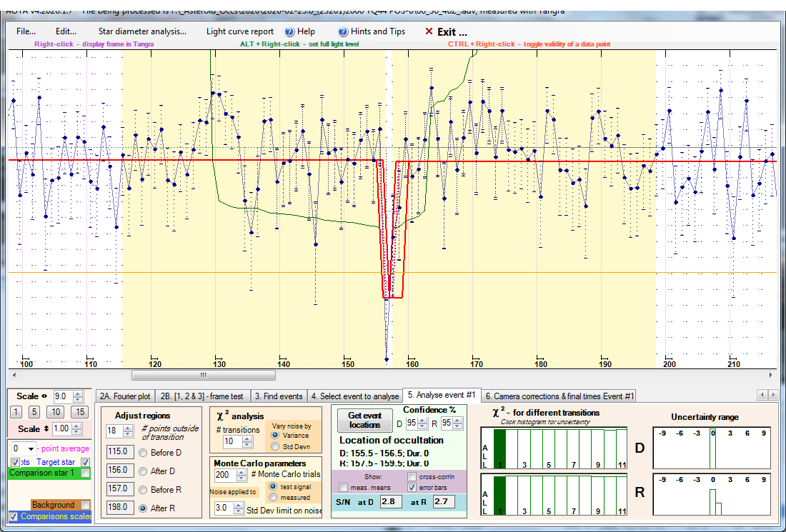Open the point average dropdown
Screen dimensions: 786x532
pos(31,448)
